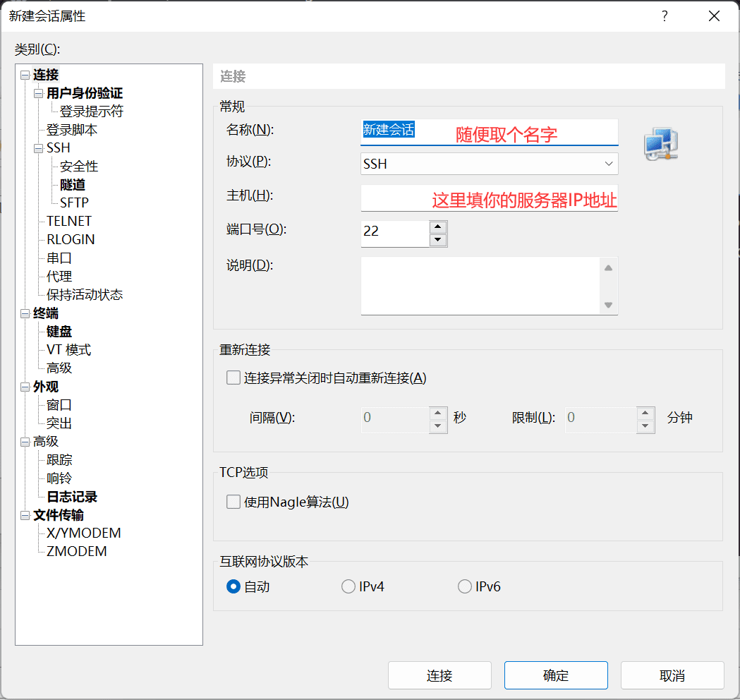Click the 说明 scrollbar up arrow
Viewport: 740px width, 700px height.
tap(608, 267)
